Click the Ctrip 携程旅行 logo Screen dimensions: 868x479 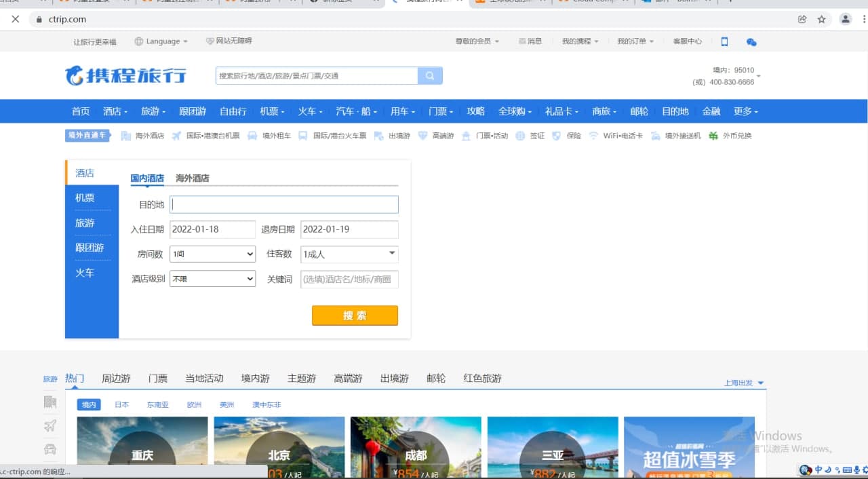click(x=125, y=75)
